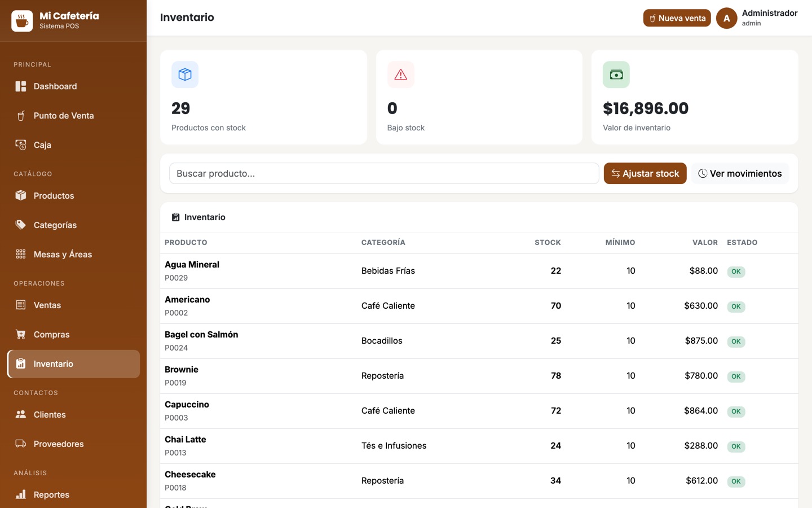Open Ver movimientos history
Viewport: 812px width, 508px height.
(x=740, y=173)
